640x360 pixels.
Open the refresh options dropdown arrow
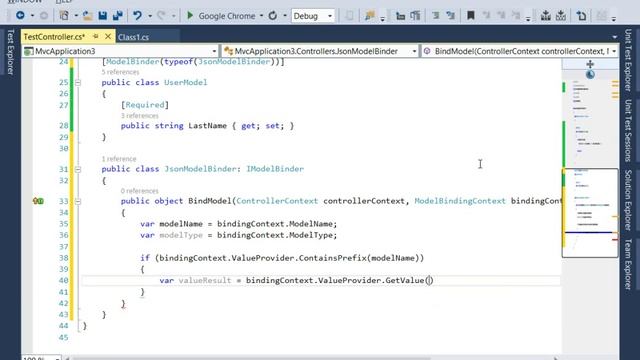pos(284,16)
